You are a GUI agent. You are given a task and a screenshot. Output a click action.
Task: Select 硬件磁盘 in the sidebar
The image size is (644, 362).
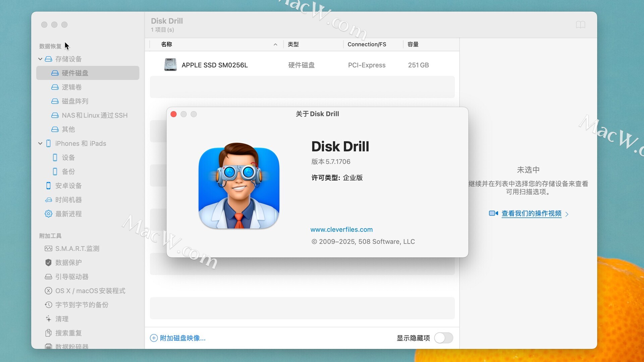coord(88,73)
